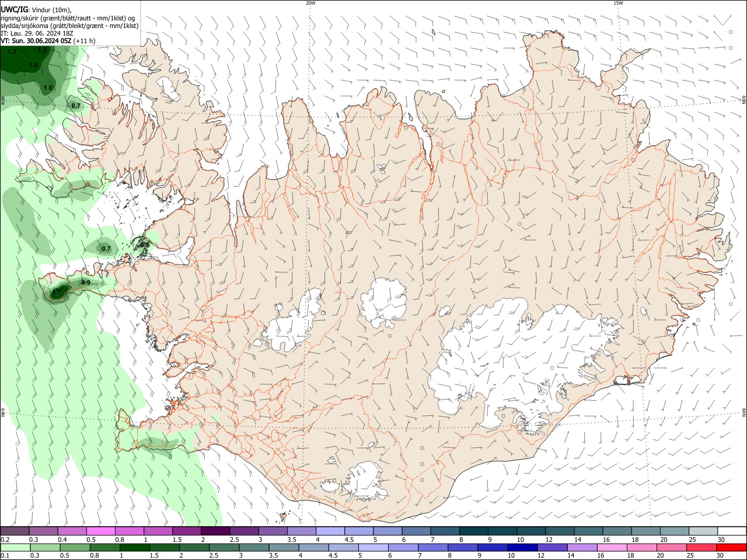The height and width of the screenshot is (560, 747).
Task: Click the light pink 16 mm rain swatch
Action: [612, 547]
